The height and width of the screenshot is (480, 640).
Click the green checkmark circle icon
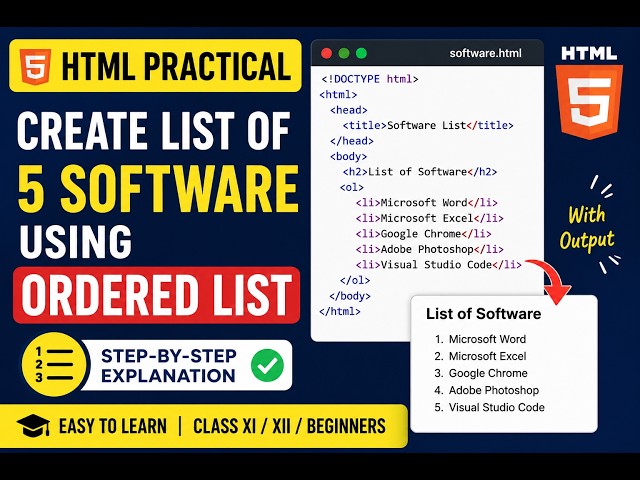click(x=267, y=365)
